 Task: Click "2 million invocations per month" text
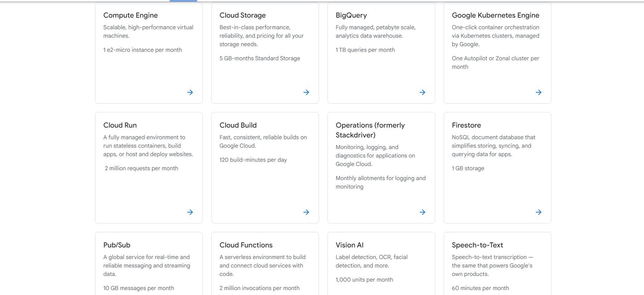(260, 288)
